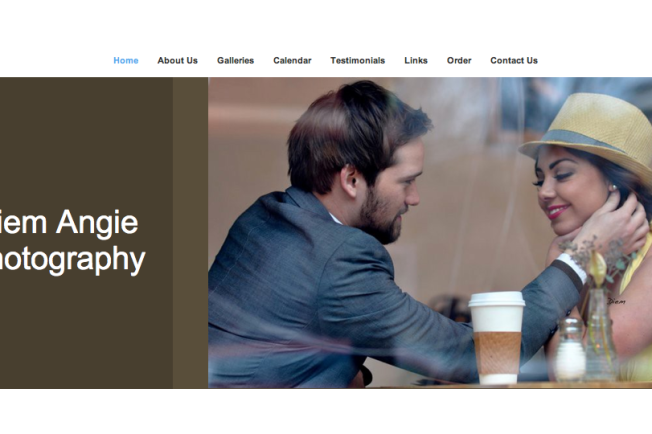Click the Links navigation item
This screenshot has width=652, height=434.
pos(416,61)
